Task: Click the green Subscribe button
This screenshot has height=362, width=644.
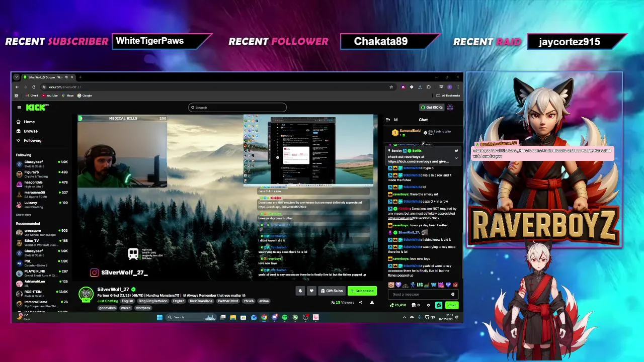Action: coord(362,291)
